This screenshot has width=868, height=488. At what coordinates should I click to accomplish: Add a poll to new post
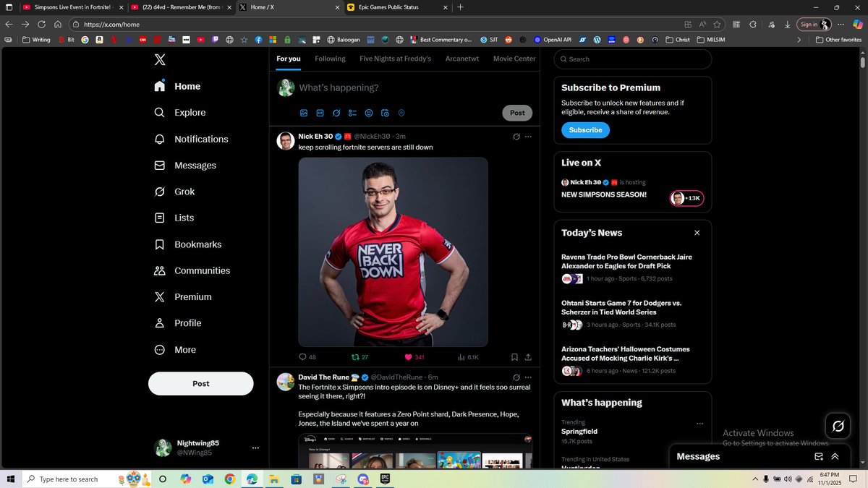352,113
